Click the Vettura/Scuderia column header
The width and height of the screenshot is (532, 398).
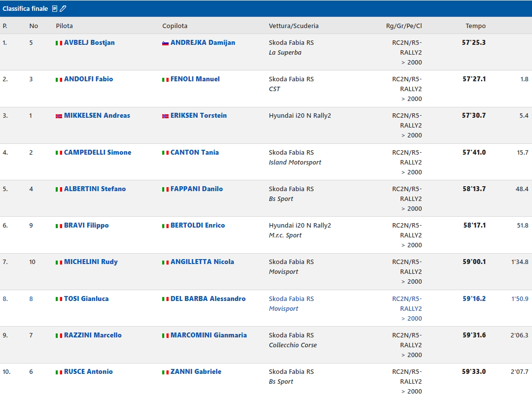tap(293, 26)
